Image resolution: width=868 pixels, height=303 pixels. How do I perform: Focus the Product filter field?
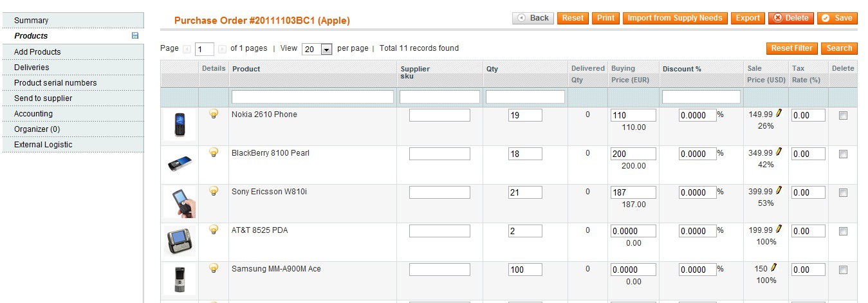tap(313, 96)
